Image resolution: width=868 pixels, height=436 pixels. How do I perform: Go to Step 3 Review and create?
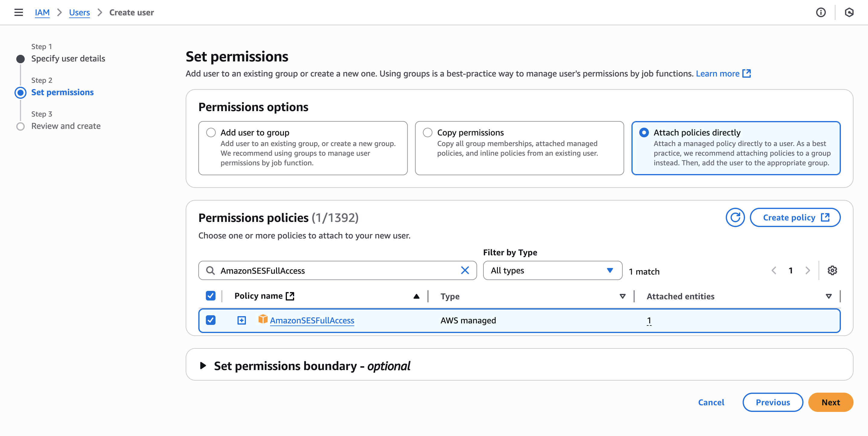point(66,126)
